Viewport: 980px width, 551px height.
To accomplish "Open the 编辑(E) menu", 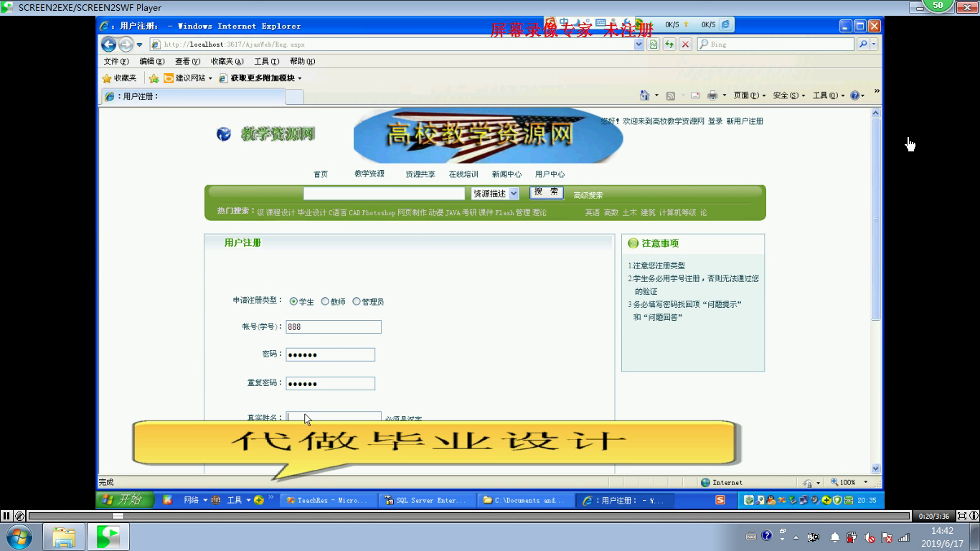I will 152,62.
